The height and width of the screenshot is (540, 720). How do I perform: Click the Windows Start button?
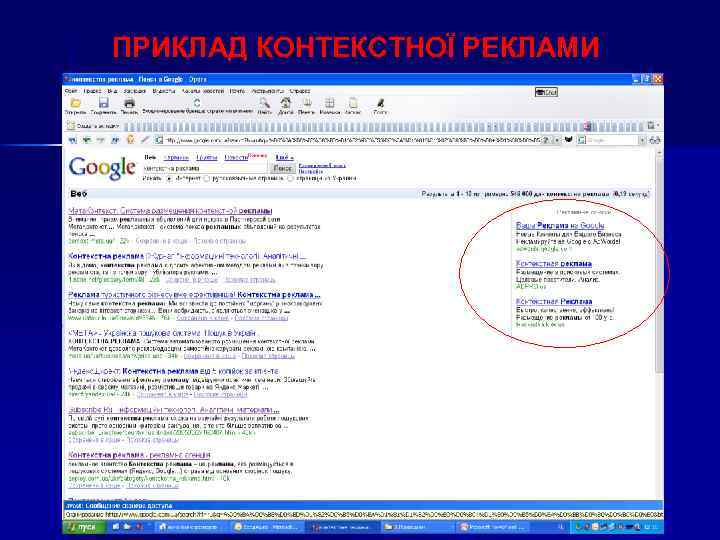[84, 527]
